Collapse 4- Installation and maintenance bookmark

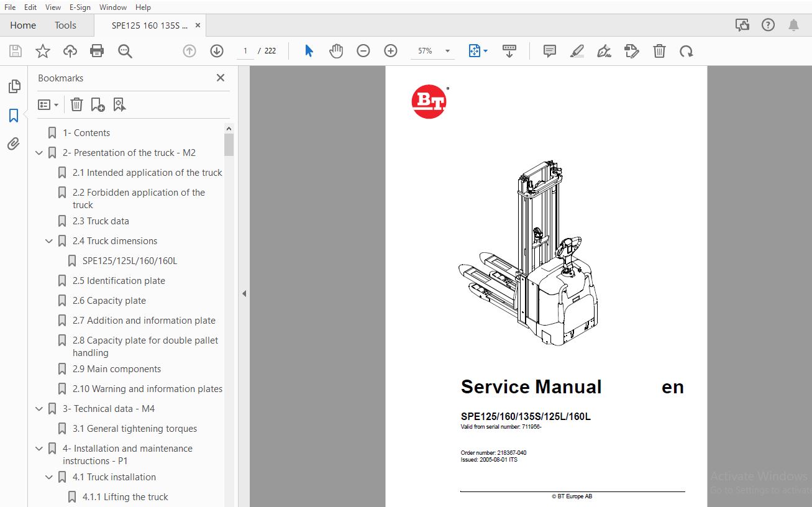click(x=39, y=449)
